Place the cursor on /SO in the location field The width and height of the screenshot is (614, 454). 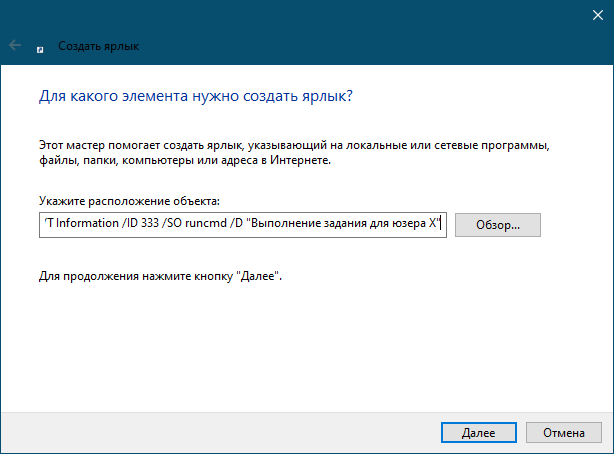click(172, 223)
